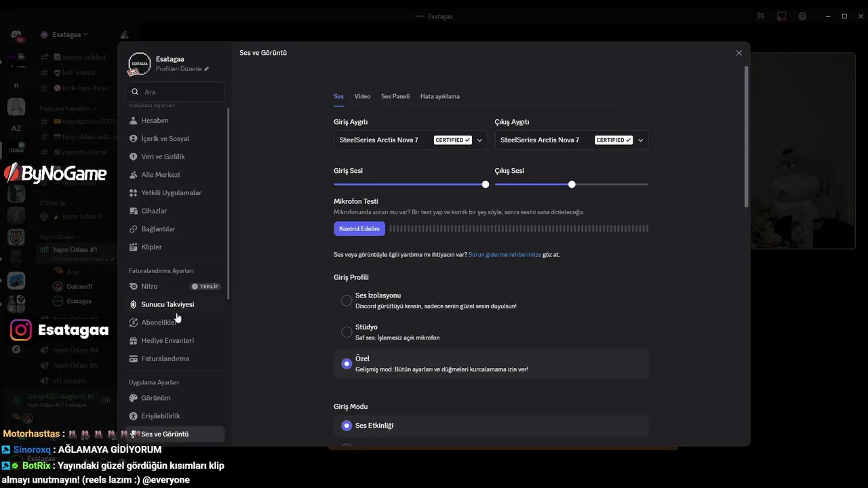
Task: Click Profilleri Düzenle link
Action: tap(182, 69)
